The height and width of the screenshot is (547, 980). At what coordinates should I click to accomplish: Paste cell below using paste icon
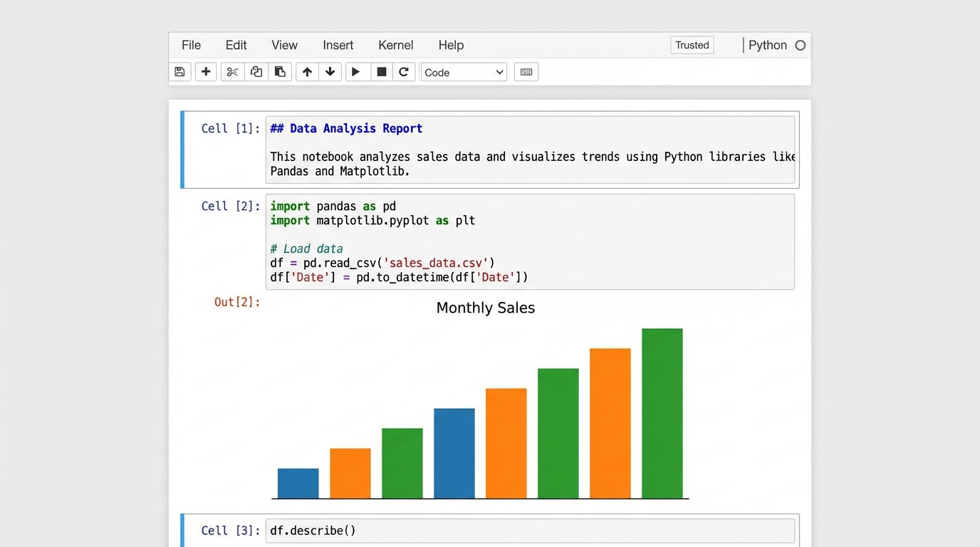click(x=280, y=71)
